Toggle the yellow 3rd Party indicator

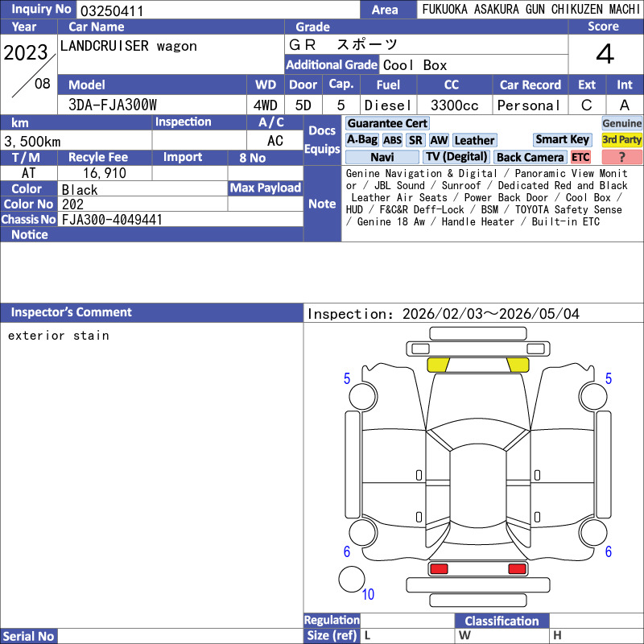pyautogui.click(x=621, y=139)
